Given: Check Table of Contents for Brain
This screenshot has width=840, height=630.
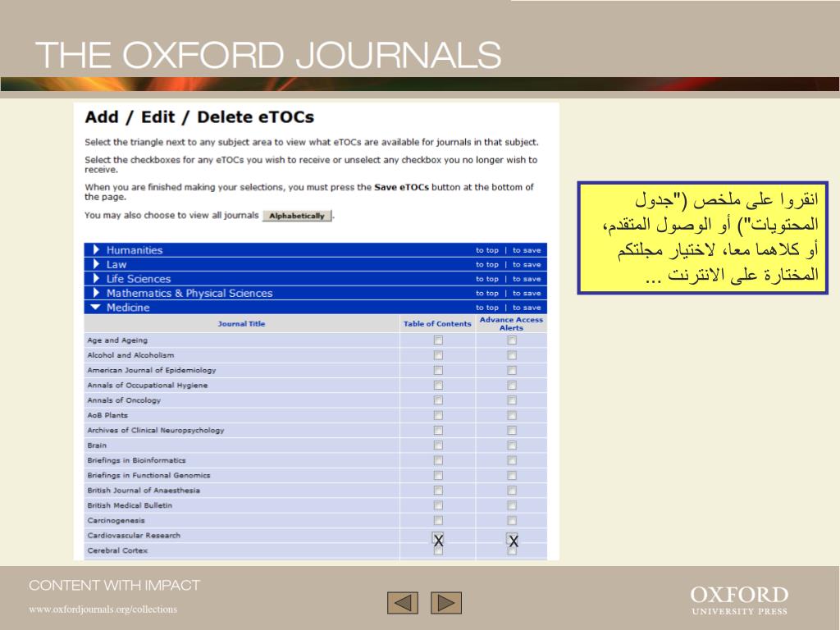Looking at the screenshot, I should [438, 445].
